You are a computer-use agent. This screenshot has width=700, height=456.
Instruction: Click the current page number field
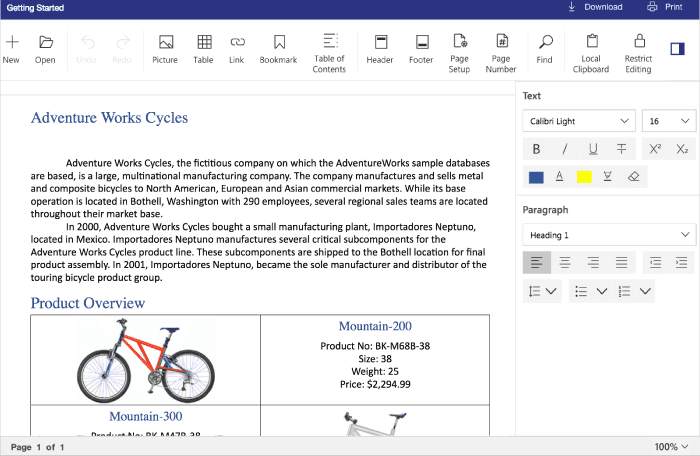click(x=39, y=447)
